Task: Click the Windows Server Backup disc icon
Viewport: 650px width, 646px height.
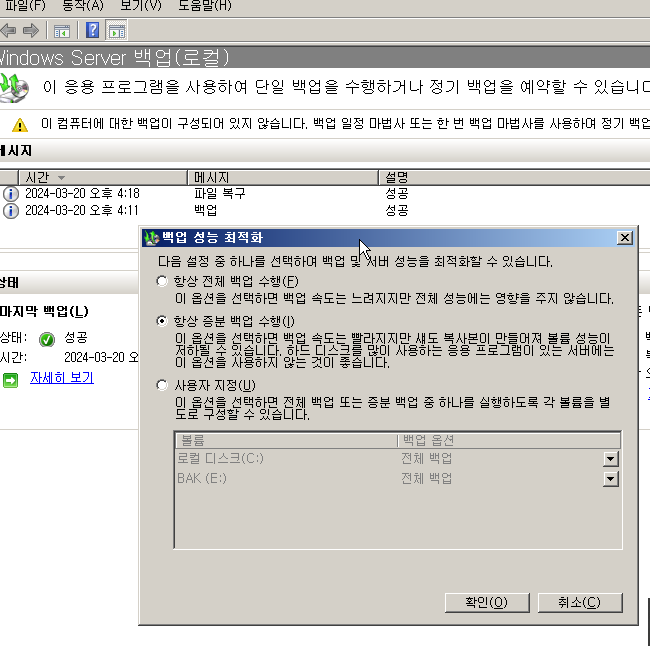Action: [14, 87]
